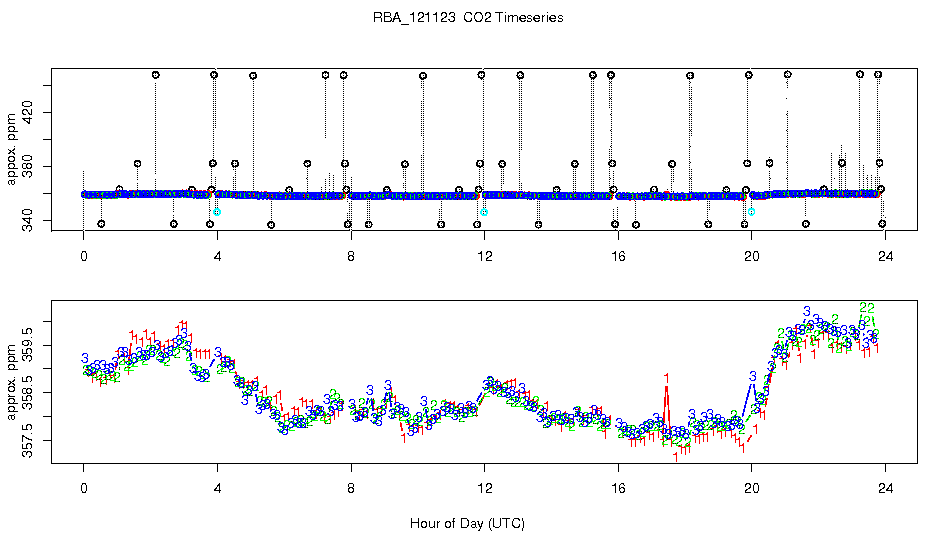Click the 16 tick label on the bottom x-axis
The width and height of the screenshot is (936, 540).
(618, 489)
